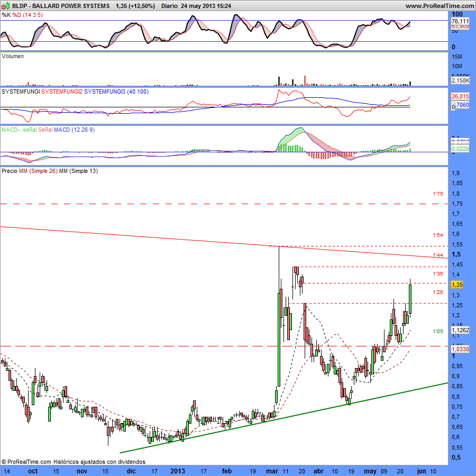Click the 2013 year marker on time axis
476x476 pixels.
pos(178,471)
